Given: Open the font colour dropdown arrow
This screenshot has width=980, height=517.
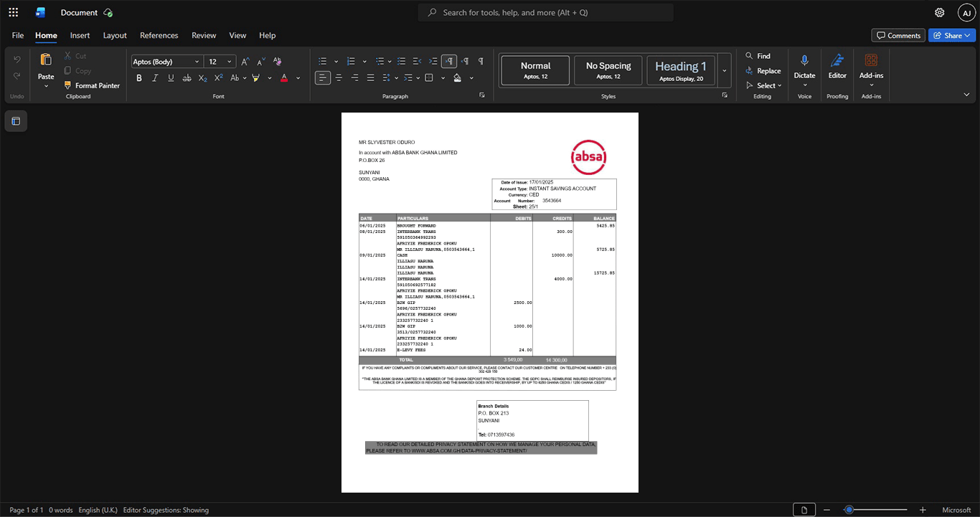Looking at the screenshot, I should tap(298, 77).
